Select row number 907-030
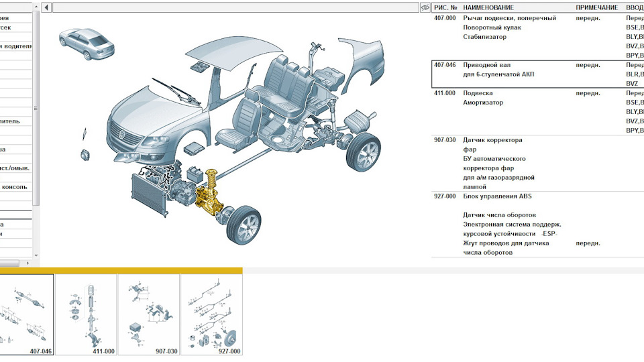 pyautogui.click(x=445, y=140)
